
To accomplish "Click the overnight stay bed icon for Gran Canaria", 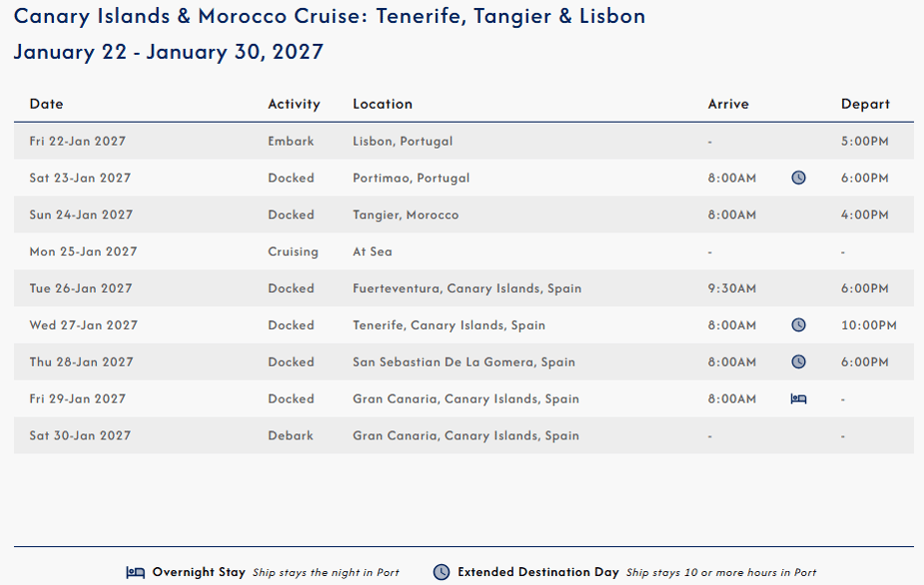I will tap(798, 399).
